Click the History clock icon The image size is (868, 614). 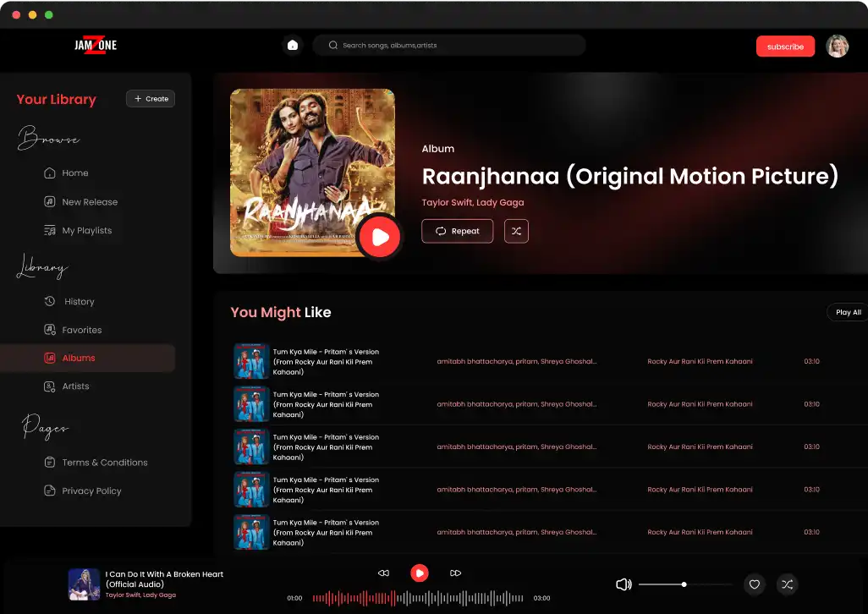pyautogui.click(x=49, y=301)
